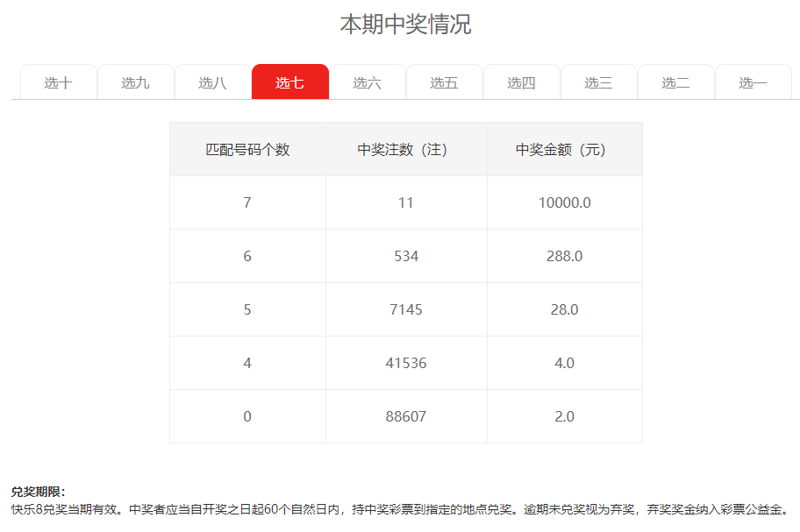Click the active red 选七 tab
The width and height of the screenshot is (800, 532).
tap(289, 82)
